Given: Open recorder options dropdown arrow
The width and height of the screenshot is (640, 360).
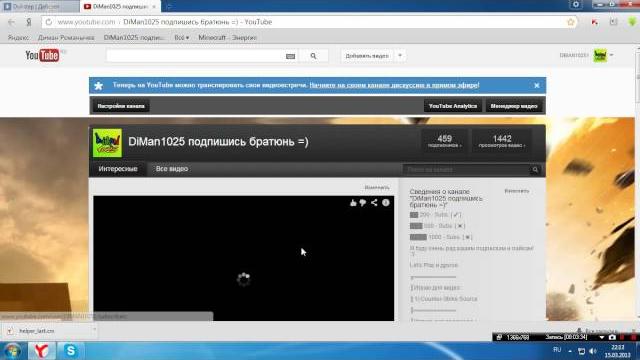Looking at the screenshot, I should 601,337.
